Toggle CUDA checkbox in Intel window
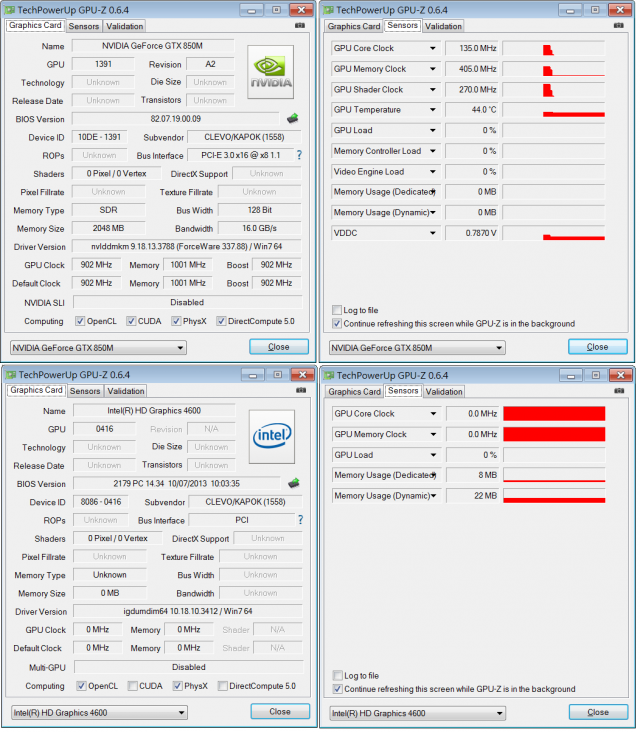The image size is (640, 733). coord(133,687)
